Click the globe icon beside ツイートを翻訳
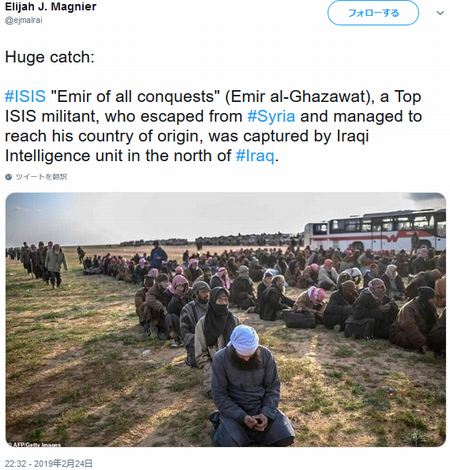The height and width of the screenshot is (470, 450). (9, 177)
